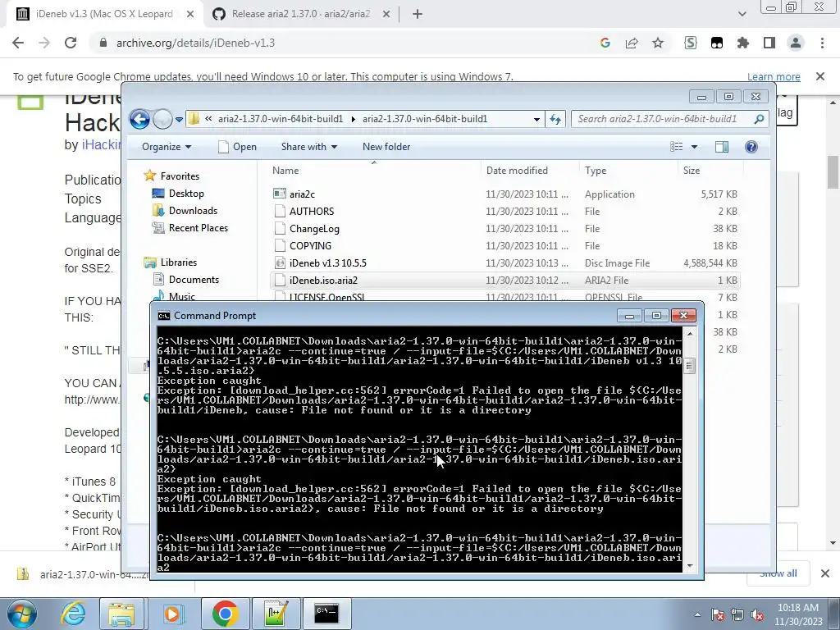Open Notepad++ from taskbar
This screenshot has width=840, height=630.
pyautogui.click(x=276, y=614)
